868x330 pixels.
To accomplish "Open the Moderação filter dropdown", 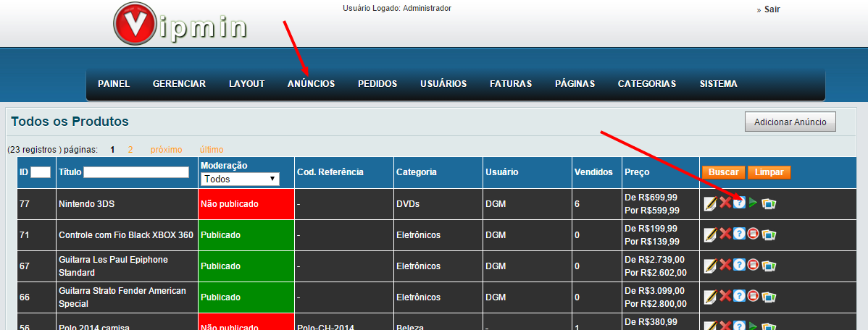I will tap(240, 179).
